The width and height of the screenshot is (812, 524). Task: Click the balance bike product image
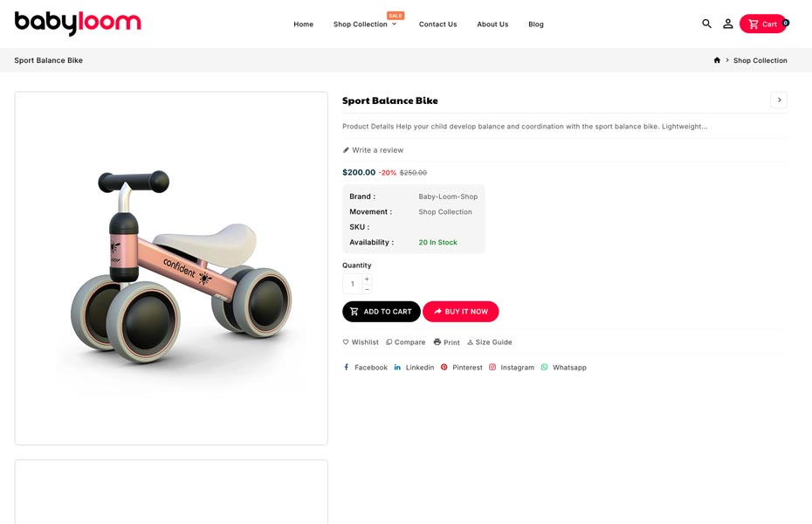coord(171,268)
